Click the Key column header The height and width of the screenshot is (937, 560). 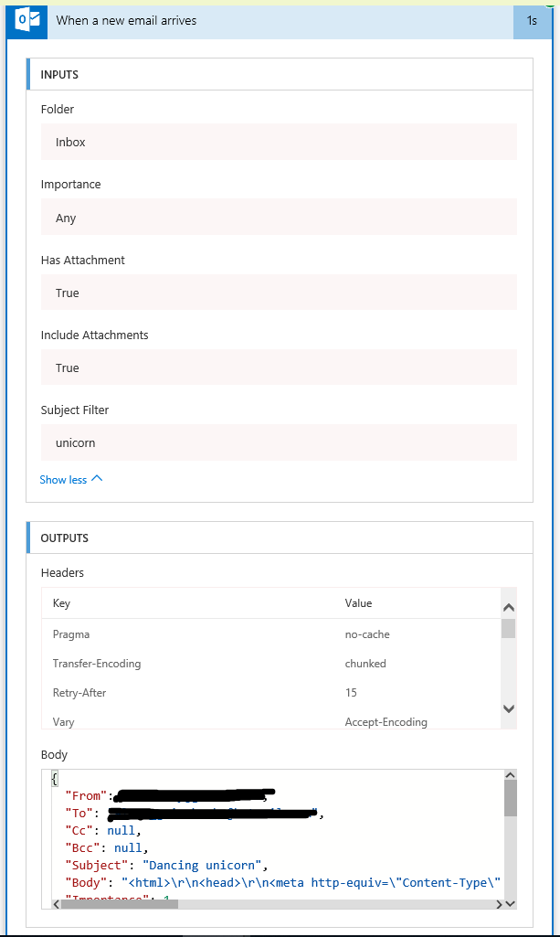(x=62, y=603)
